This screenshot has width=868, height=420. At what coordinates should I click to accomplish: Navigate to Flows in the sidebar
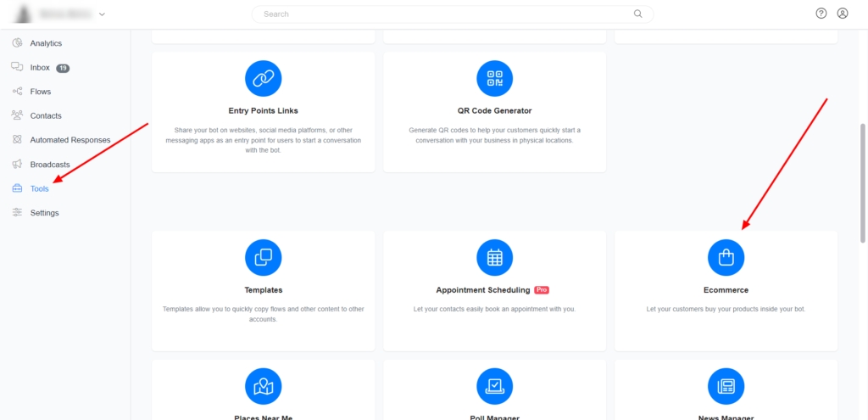[x=40, y=92]
